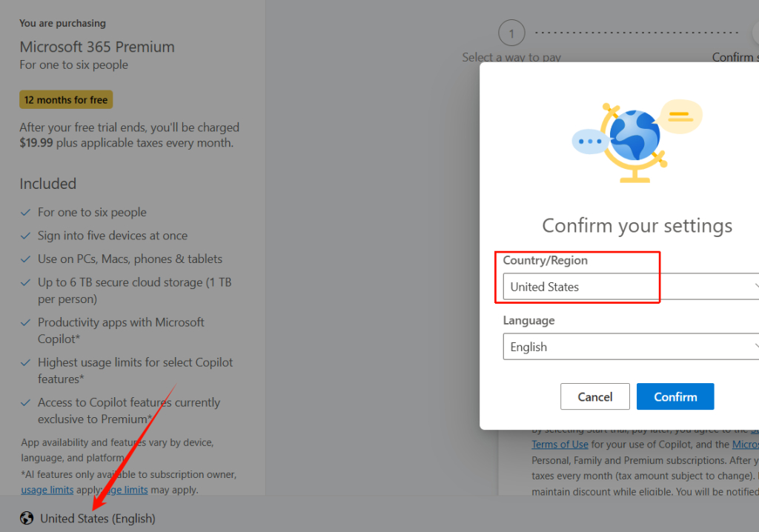759x532 pixels.
Task: Click the globe illustration above Confirm your settings
Action: tap(635, 137)
